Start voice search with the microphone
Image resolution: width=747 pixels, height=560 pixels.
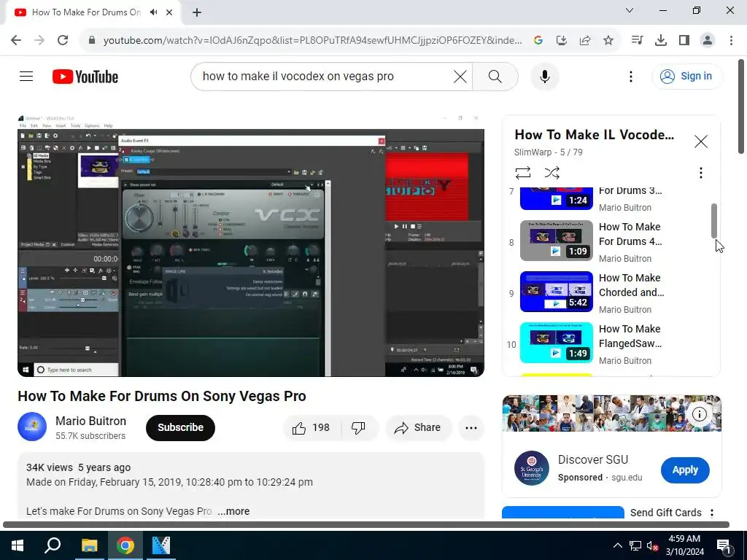click(544, 76)
